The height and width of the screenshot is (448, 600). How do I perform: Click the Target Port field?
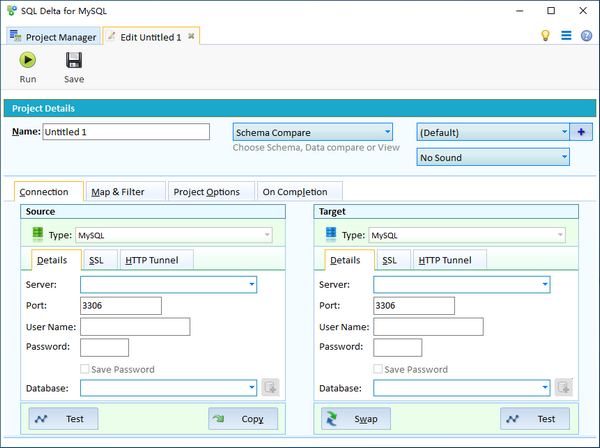(414, 305)
